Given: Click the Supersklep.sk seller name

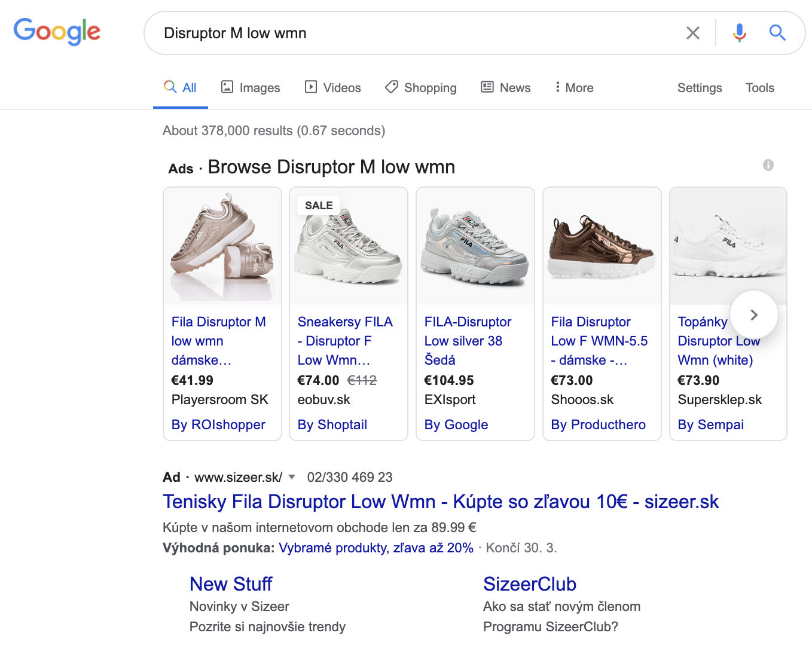Looking at the screenshot, I should pyautogui.click(x=719, y=399).
